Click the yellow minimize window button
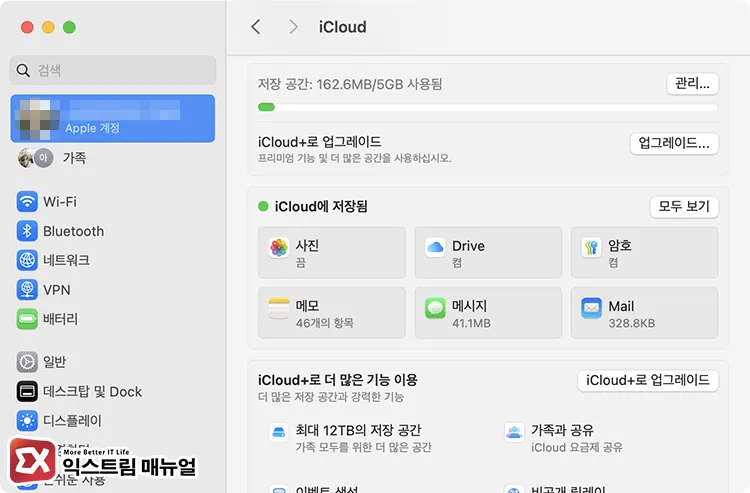This screenshot has width=750, height=493. pyautogui.click(x=48, y=27)
